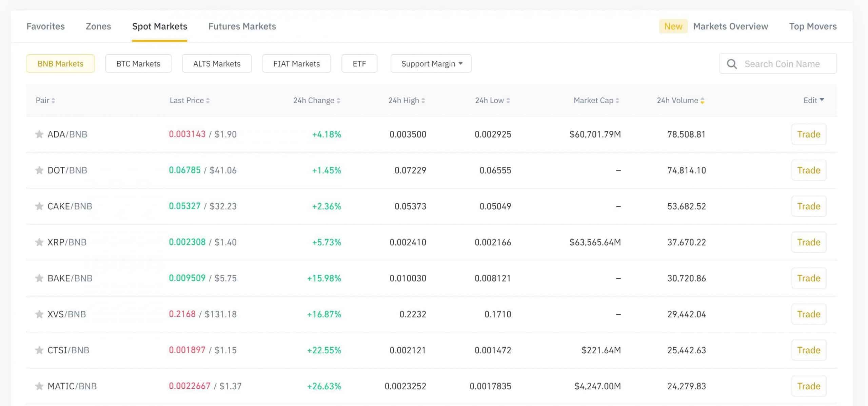Favorite the XRP/BNB pair star
This screenshot has height=406, width=868.
pos(39,242)
